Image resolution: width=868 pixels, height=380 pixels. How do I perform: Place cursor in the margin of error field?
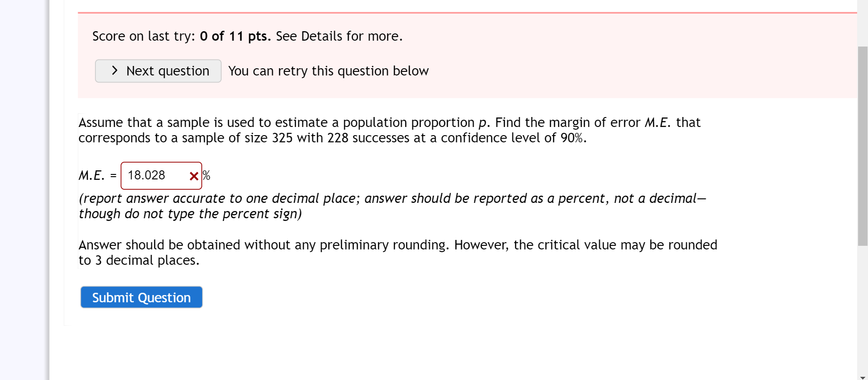154,175
